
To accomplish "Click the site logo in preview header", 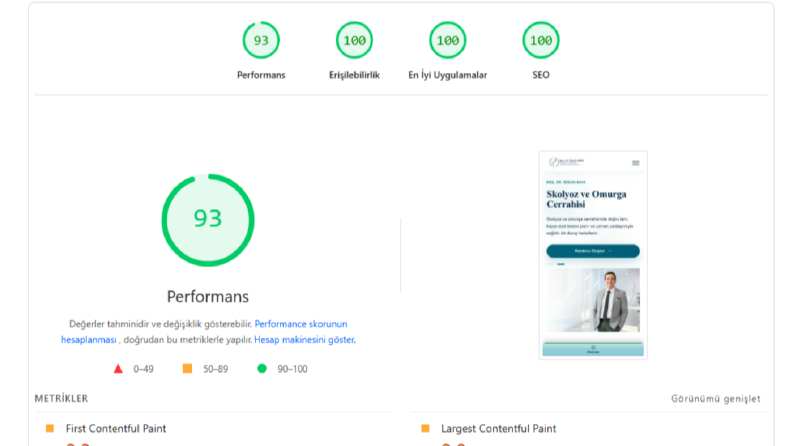I will pos(566,162).
